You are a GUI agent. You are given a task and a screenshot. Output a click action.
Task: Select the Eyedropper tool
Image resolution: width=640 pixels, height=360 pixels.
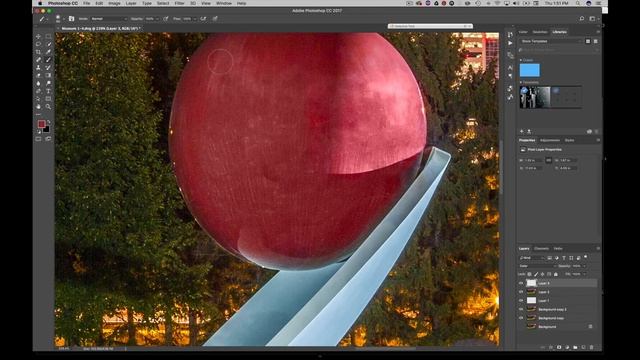48,52
